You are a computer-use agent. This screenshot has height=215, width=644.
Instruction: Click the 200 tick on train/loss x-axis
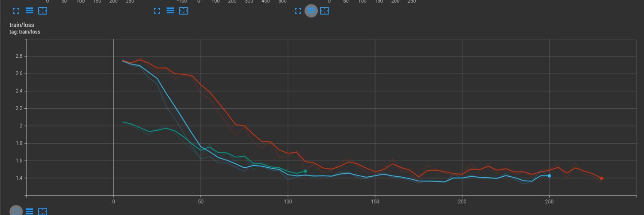click(462, 201)
